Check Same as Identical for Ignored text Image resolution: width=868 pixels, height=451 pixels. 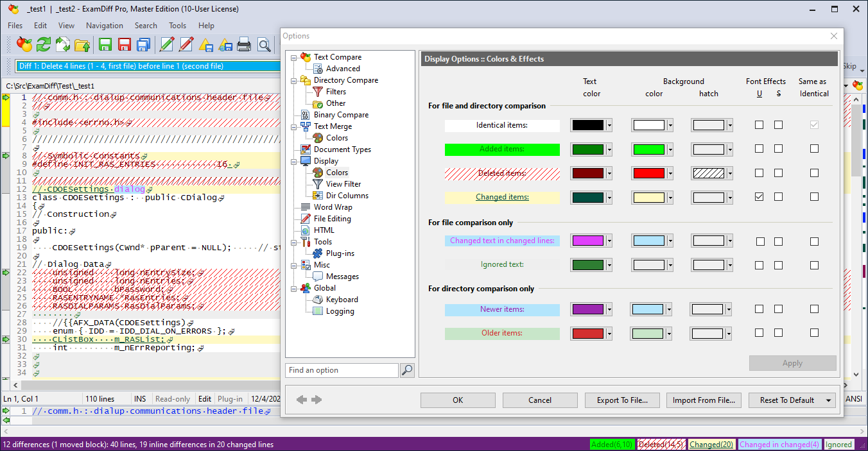(814, 265)
